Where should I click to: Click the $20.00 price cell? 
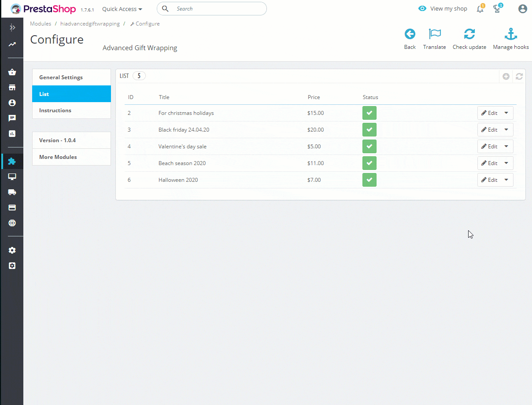pos(315,130)
